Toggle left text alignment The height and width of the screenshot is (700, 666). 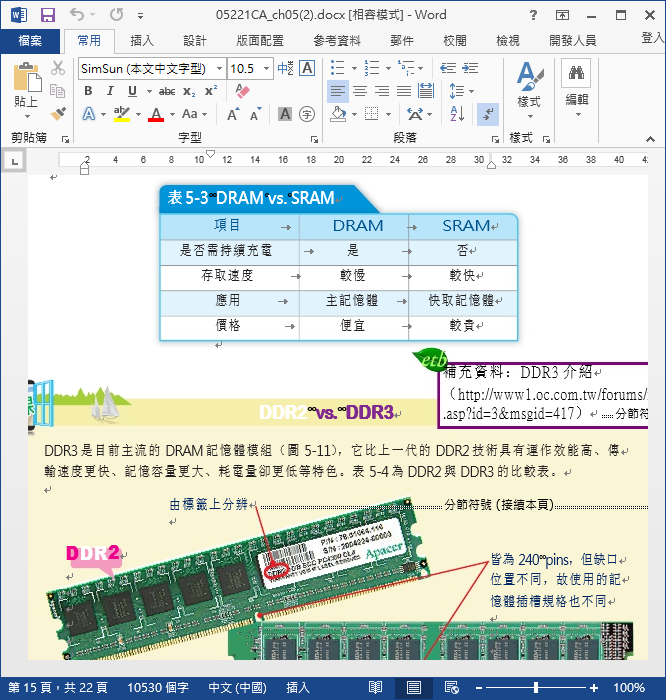[x=338, y=91]
